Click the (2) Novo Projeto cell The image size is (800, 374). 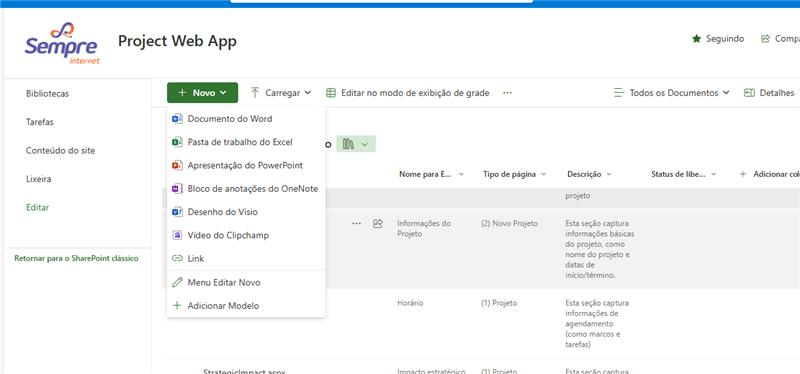[509, 223]
